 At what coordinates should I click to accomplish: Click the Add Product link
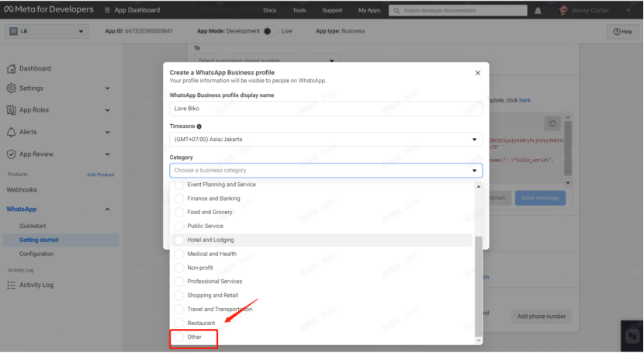100,175
